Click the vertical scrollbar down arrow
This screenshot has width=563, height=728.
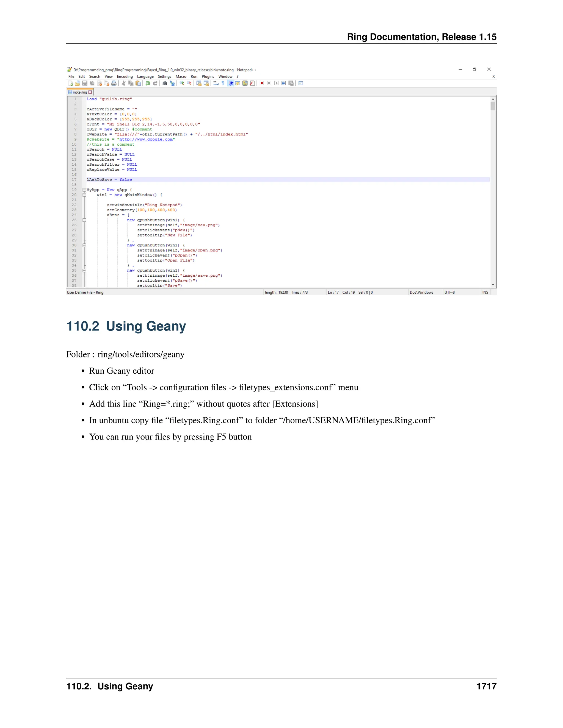tap(493, 285)
